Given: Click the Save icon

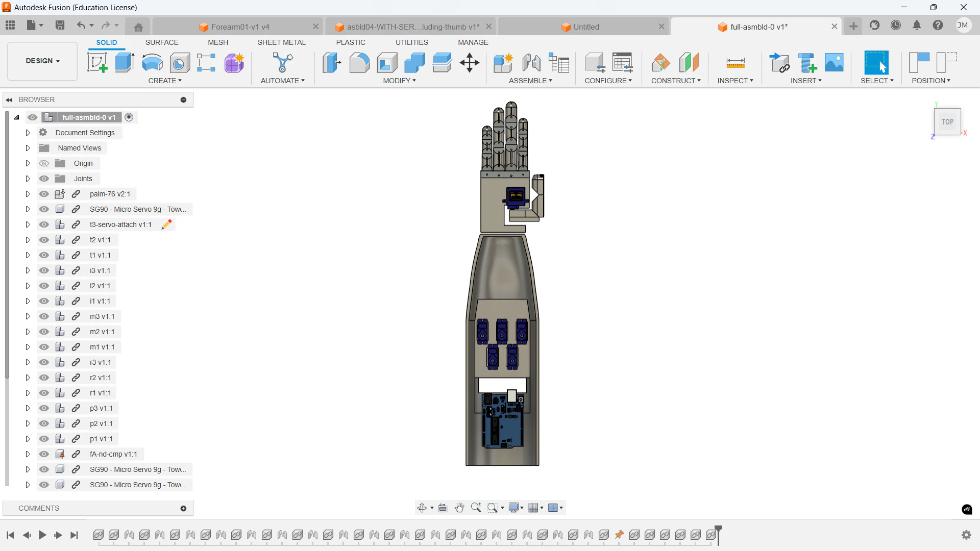Looking at the screenshot, I should tap(60, 25).
